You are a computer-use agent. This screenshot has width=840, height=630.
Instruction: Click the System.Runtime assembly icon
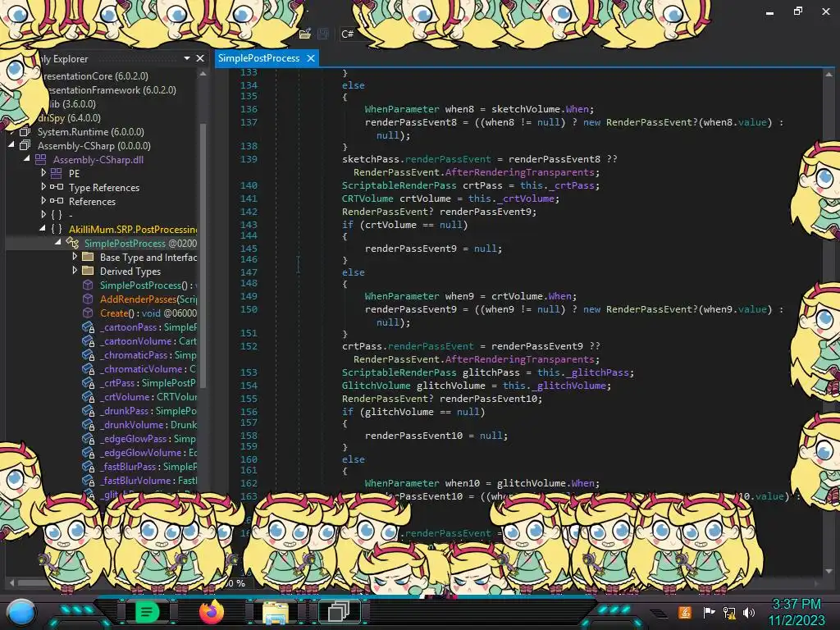pyautogui.click(x=25, y=131)
